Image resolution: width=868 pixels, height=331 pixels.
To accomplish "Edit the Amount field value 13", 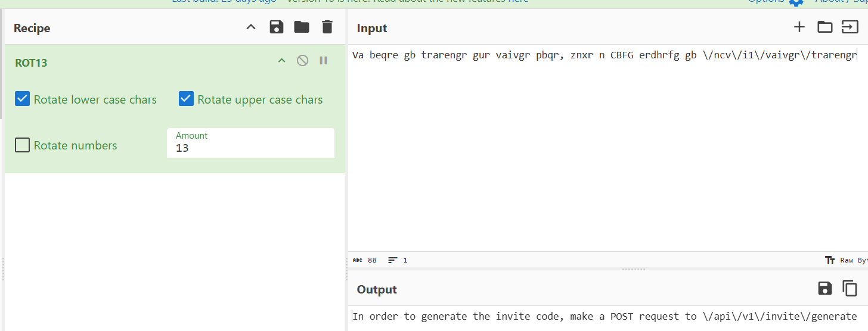I will (x=250, y=143).
